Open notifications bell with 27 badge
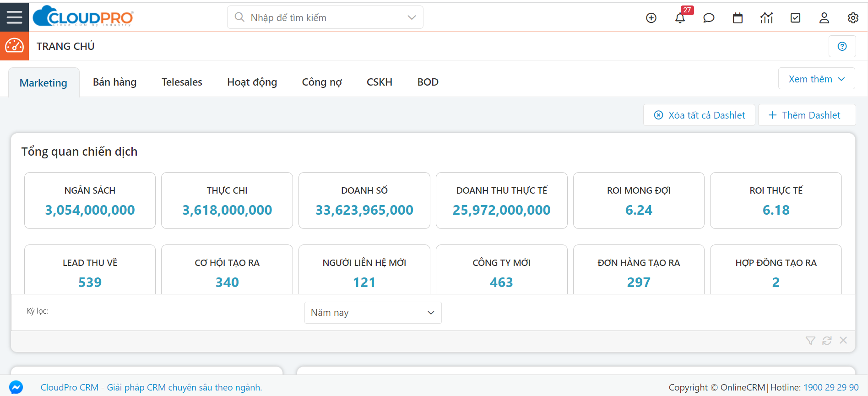Image resolution: width=868 pixels, height=396 pixels. [x=680, y=17]
